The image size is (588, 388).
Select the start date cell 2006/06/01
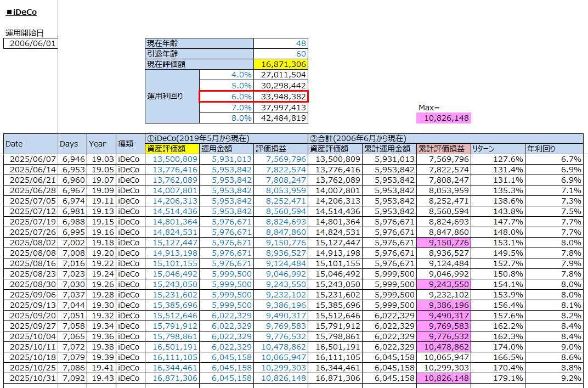31,43
